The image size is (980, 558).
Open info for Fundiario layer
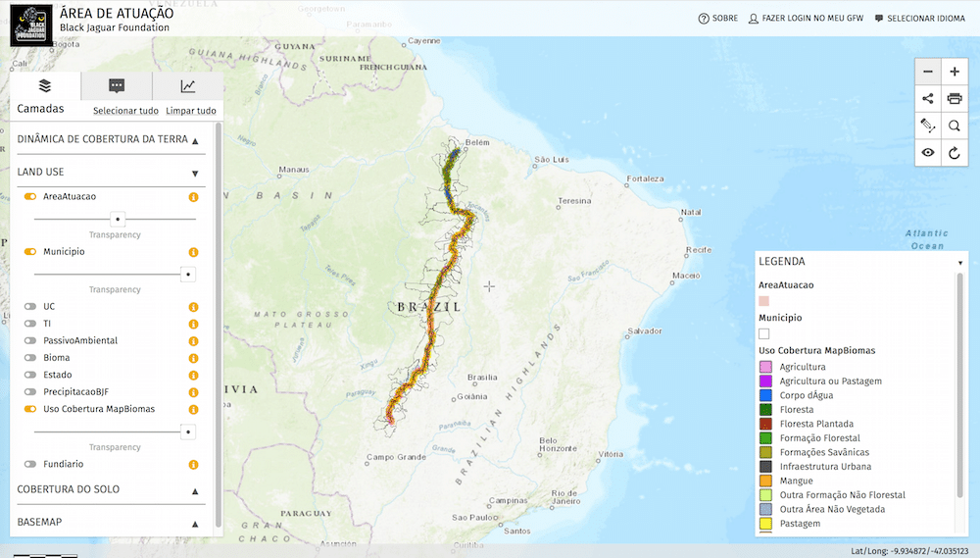[x=194, y=465]
